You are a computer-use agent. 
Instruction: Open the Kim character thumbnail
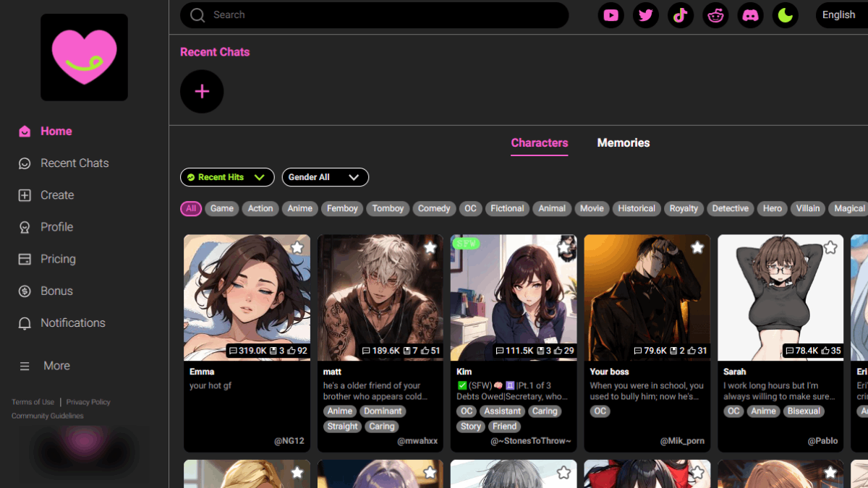514,297
